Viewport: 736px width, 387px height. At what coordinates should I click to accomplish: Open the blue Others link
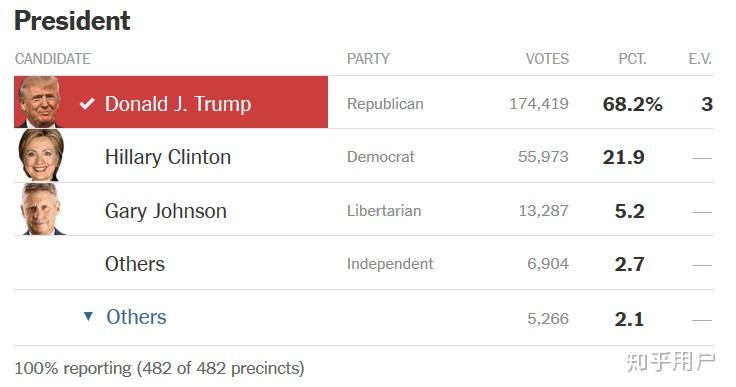click(136, 317)
